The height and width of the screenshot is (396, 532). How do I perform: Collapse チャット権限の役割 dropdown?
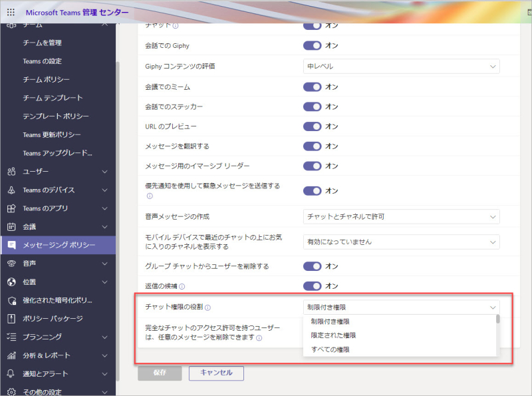coord(401,307)
